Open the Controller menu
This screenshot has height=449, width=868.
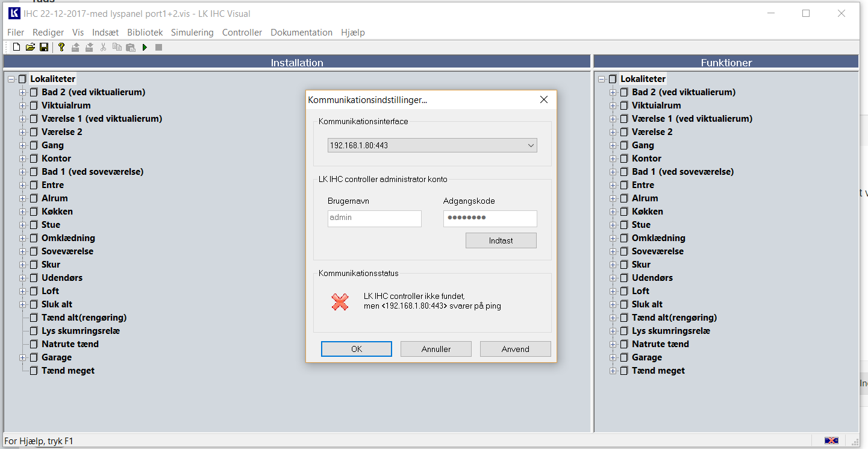pyautogui.click(x=242, y=33)
